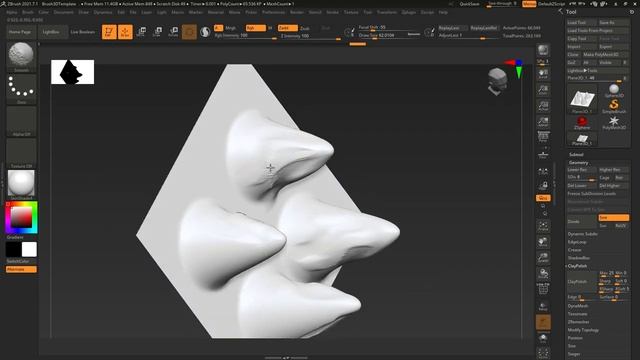Expand Dynamic Subdiv section
Image resolution: width=640 pixels, height=360 pixels.
point(582,234)
